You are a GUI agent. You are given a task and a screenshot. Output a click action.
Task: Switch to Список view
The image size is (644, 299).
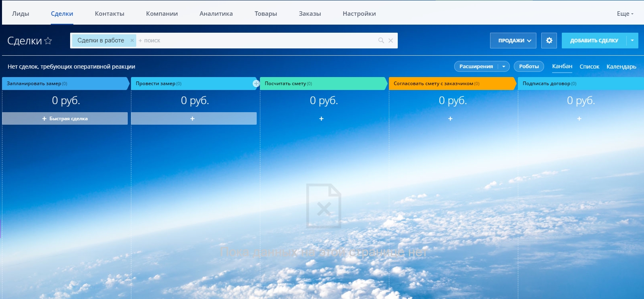pos(589,67)
